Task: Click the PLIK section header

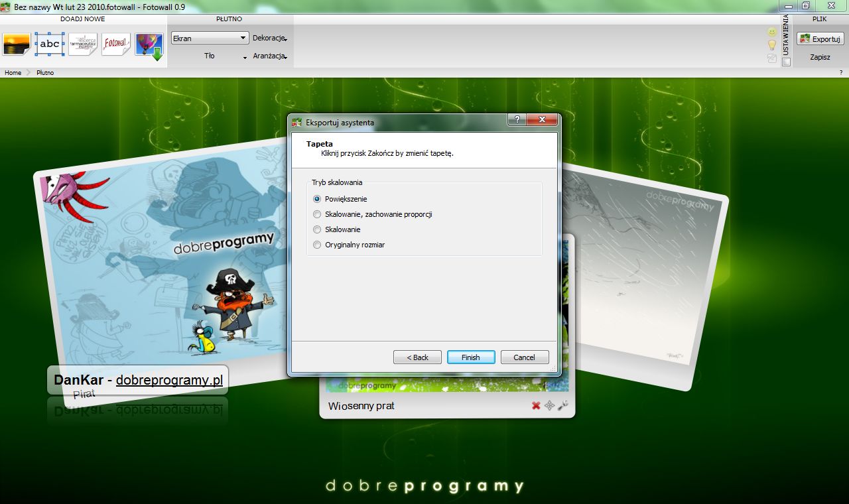Action: pos(820,19)
